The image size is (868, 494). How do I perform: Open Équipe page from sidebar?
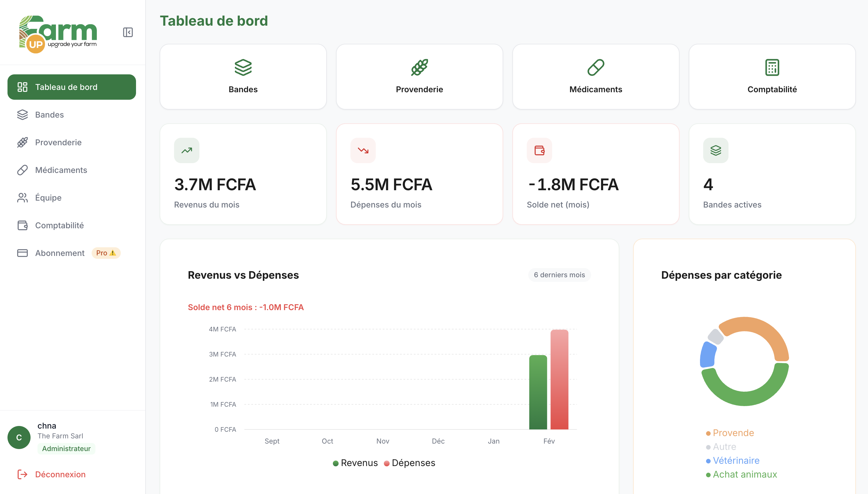(x=48, y=198)
